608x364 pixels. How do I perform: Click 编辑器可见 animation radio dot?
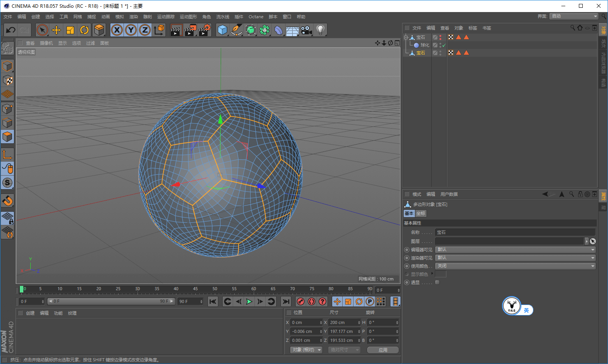click(x=407, y=250)
